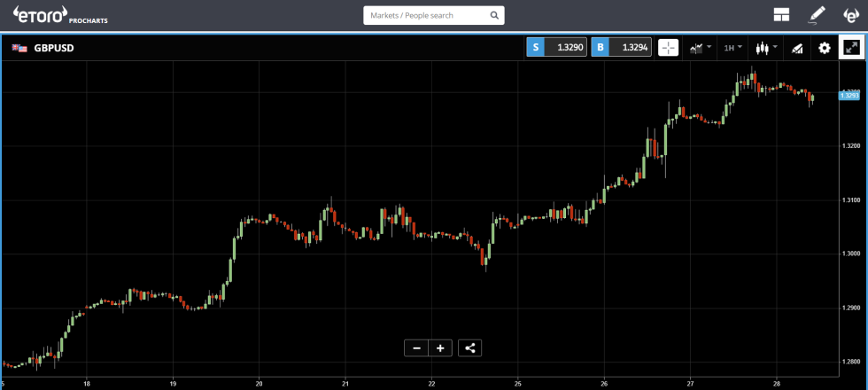Screen dimensions: 868x390
Task: Click the GBPUSD instrument name
Action: [x=54, y=48]
